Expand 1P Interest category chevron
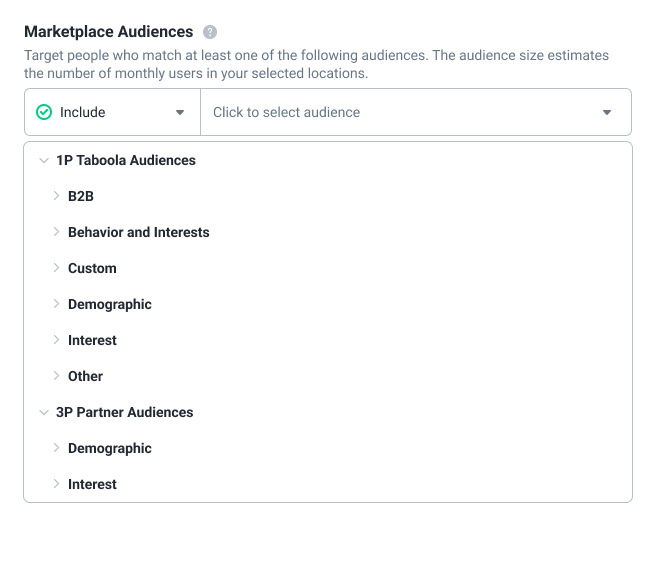 click(56, 340)
